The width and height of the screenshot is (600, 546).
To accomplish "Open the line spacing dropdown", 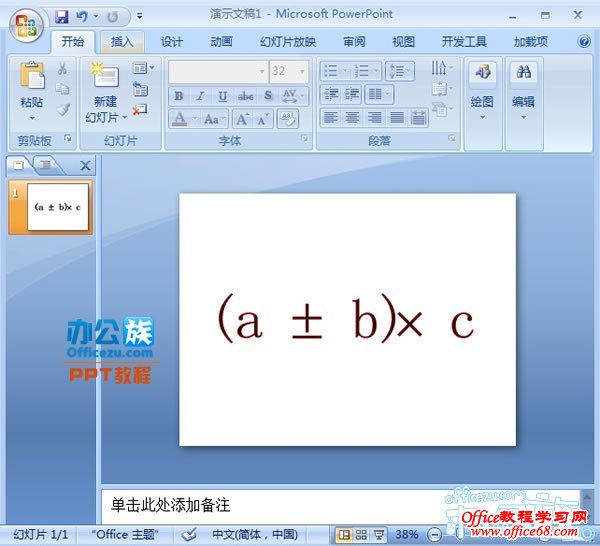I will click(x=400, y=71).
